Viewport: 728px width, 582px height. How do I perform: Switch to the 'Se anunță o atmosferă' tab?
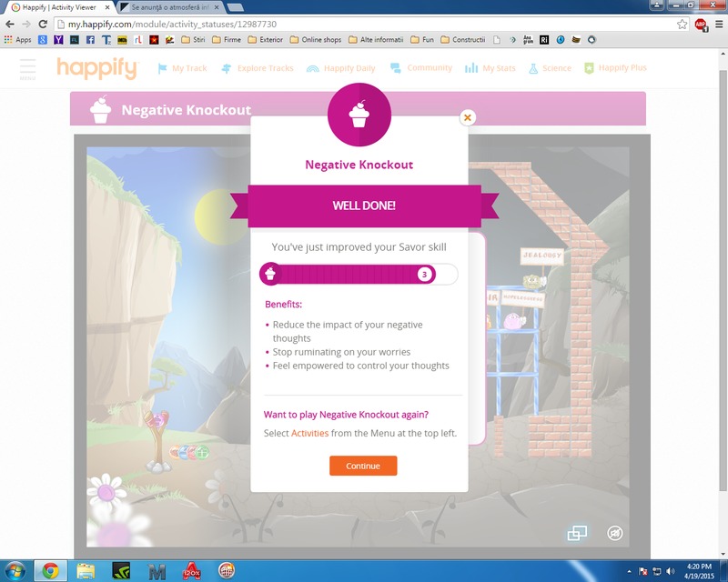169,7
